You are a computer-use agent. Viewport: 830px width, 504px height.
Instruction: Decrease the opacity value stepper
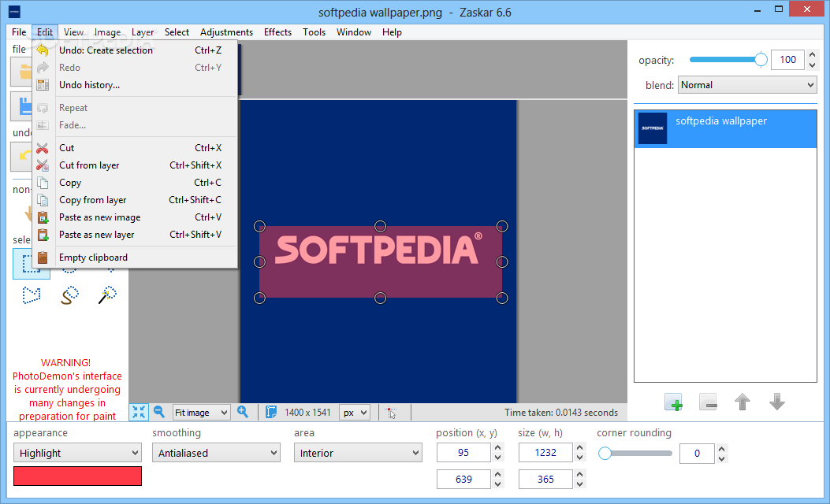tap(812, 65)
